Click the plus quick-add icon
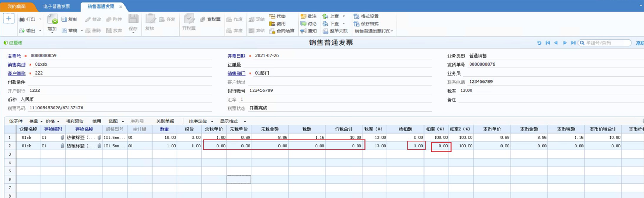The height and width of the screenshot is (198, 644). [9, 18]
